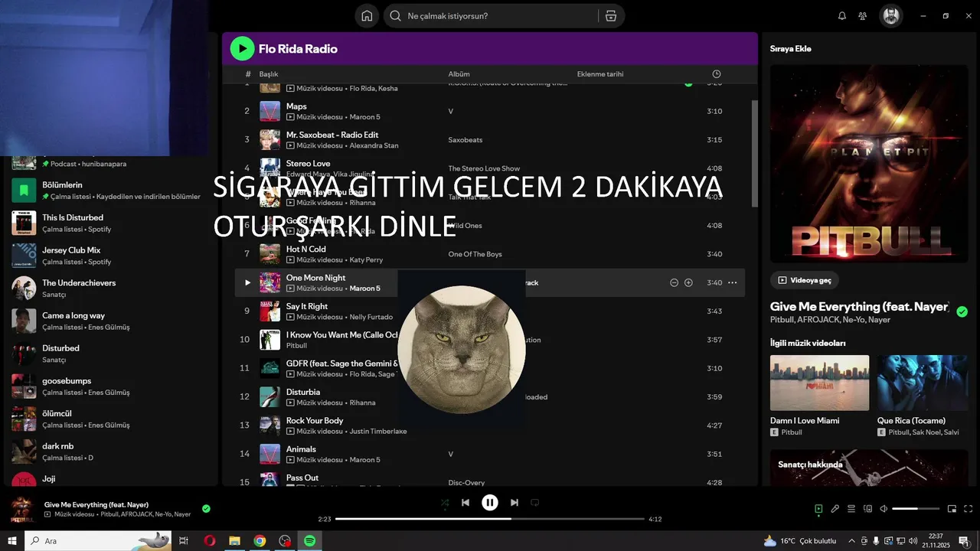The image size is (980, 551).
Task: Mute the Spotify volume speaker icon
Action: click(x=884, y=508)
